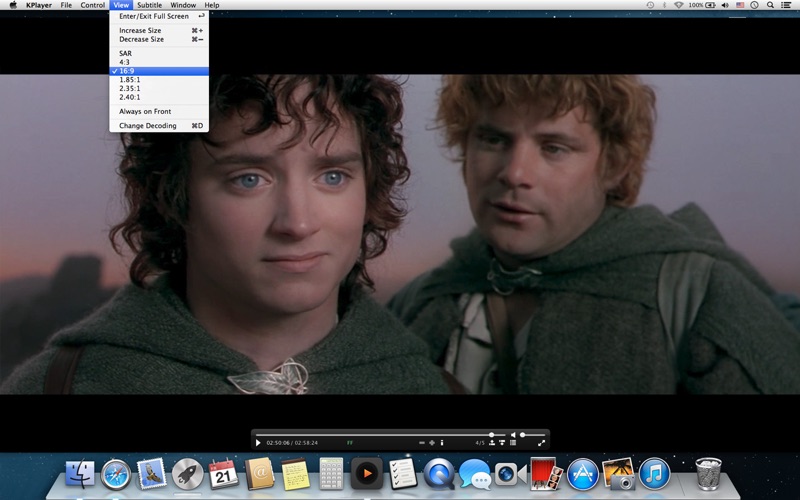Click the playback progress slider knob
This screenshot has width=800, height=500.
click(x=491, y=435)
